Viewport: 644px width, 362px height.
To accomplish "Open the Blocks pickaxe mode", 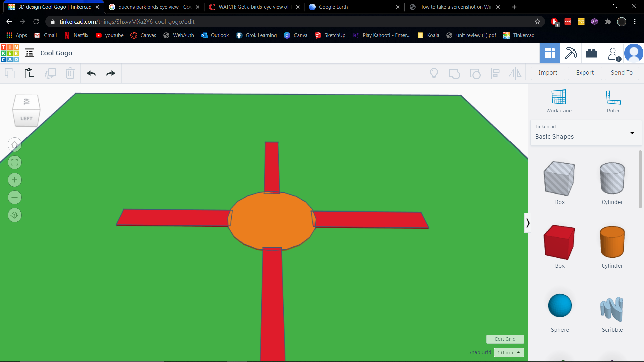I will click(571, 53).
